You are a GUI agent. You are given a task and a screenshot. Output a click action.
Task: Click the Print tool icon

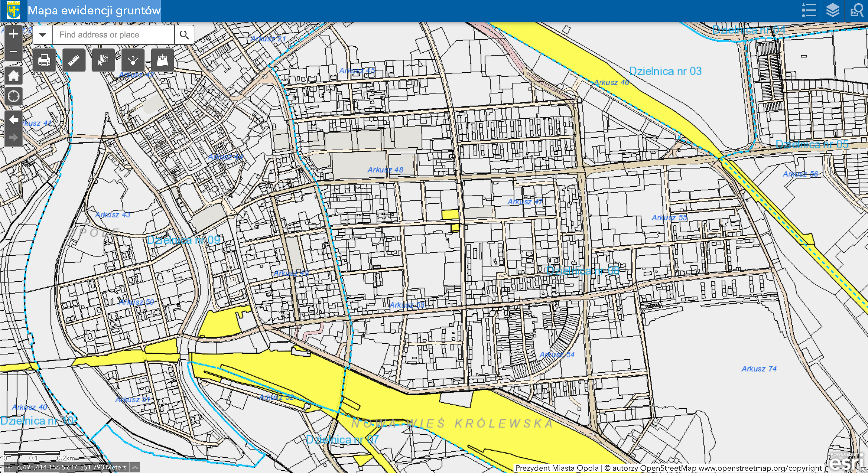(44, 60)
